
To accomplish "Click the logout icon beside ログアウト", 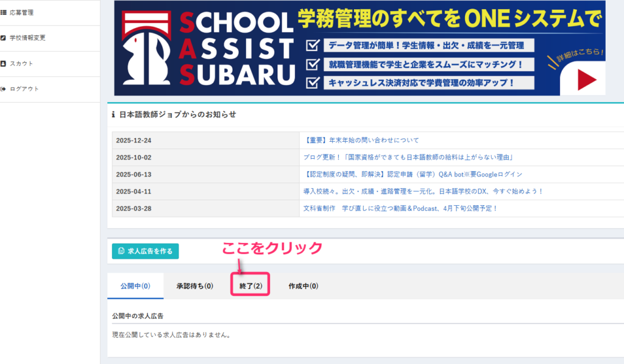I will coord(4,89).
